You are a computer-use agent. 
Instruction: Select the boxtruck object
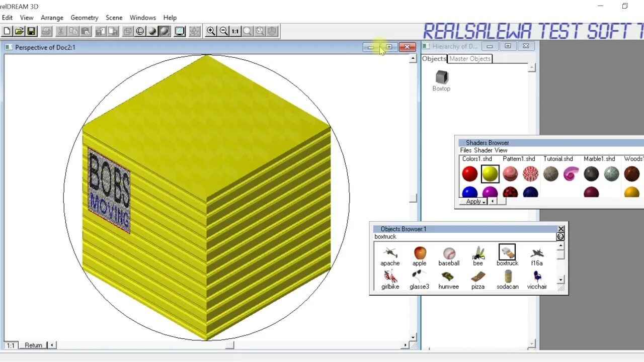(507, 256)
